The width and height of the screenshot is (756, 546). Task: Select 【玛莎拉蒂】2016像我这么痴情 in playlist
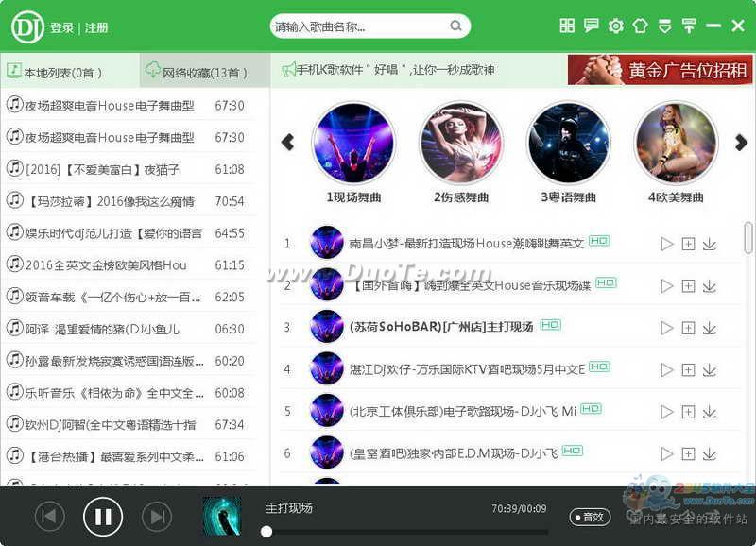click(129, 201)
